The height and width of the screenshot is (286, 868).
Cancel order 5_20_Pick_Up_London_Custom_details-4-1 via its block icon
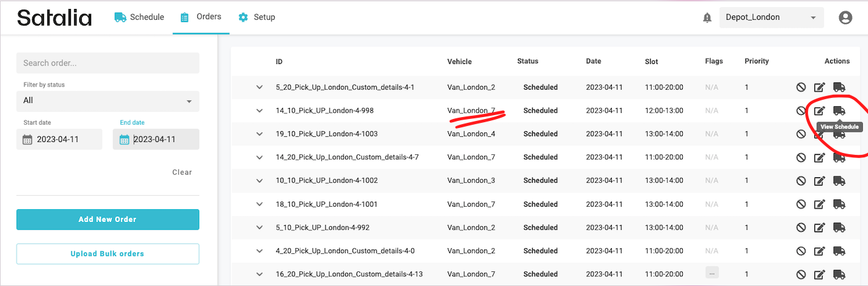click(801, 88)
